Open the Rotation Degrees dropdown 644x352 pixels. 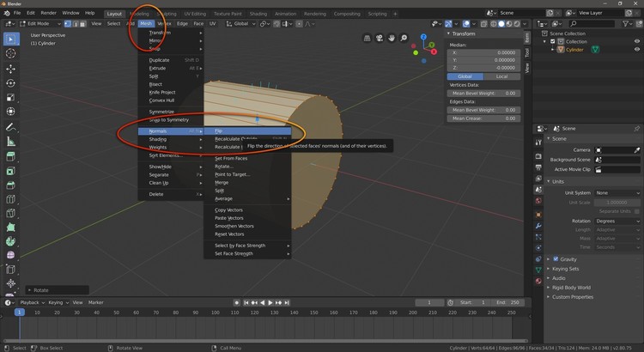[x=617, y=221]
